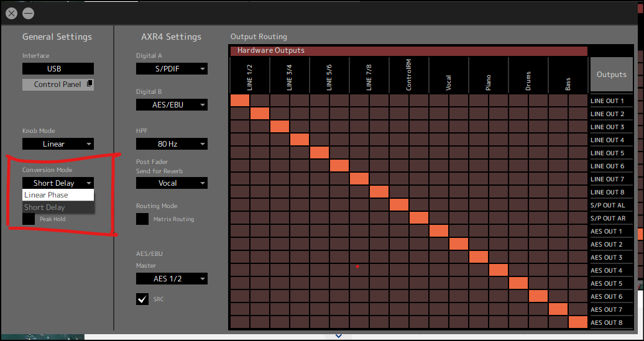
Task: Toggle the Peak Hold checkbox
Action: coord(29,219)
